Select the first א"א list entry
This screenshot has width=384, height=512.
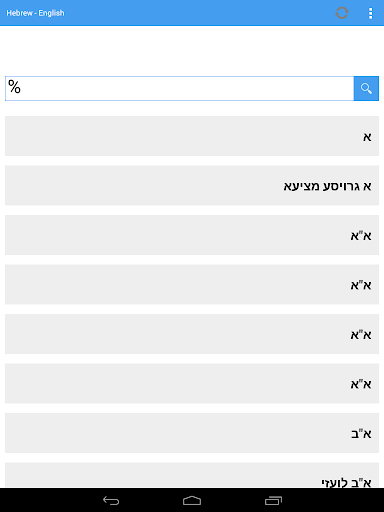click(x=192, y=235)
